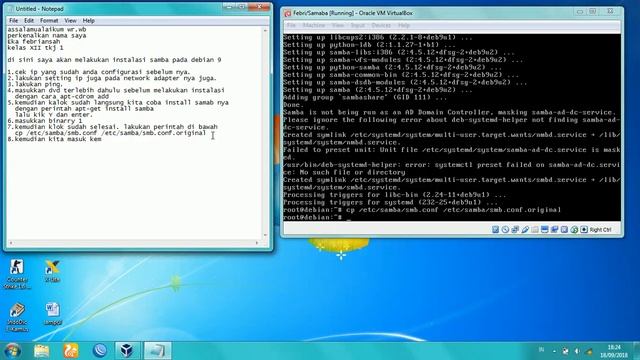This screenshot has height=360, width=640.
Task: Click Notepad horizontal scrollbar left arrow
Action: pyautogui.click(x=11, y=243)
